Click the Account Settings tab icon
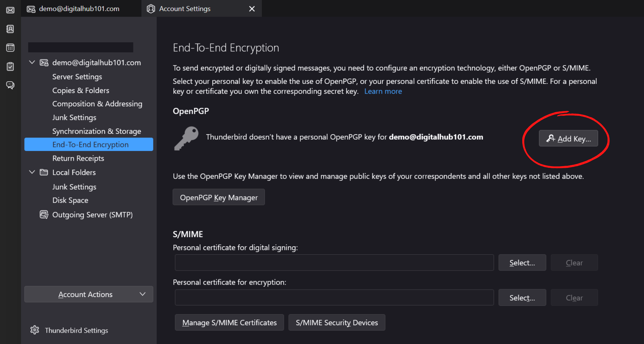644x344 pixels. (151, 9)
